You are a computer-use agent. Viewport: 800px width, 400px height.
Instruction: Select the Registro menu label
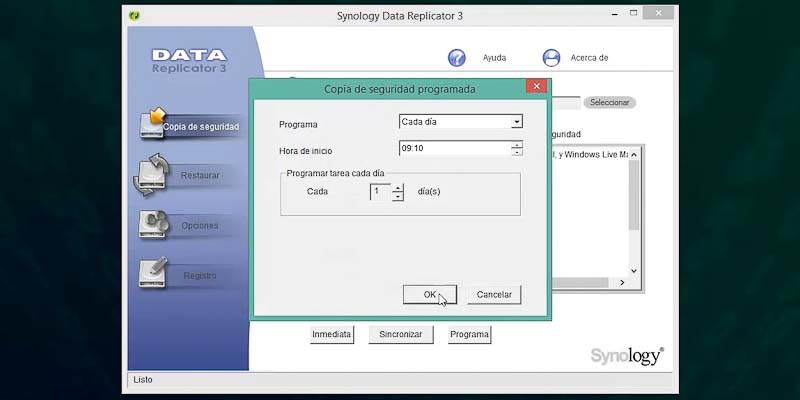(x=200, y=276)
